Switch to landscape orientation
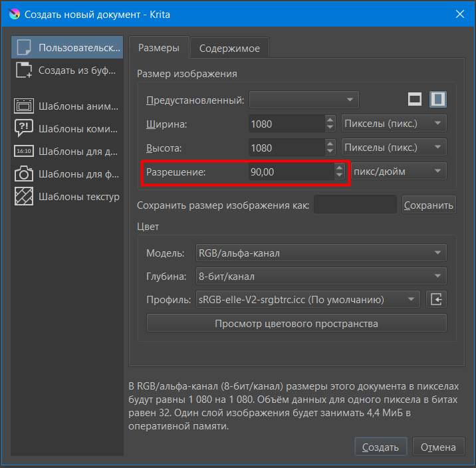476x468 pixels. click(415, 100)
